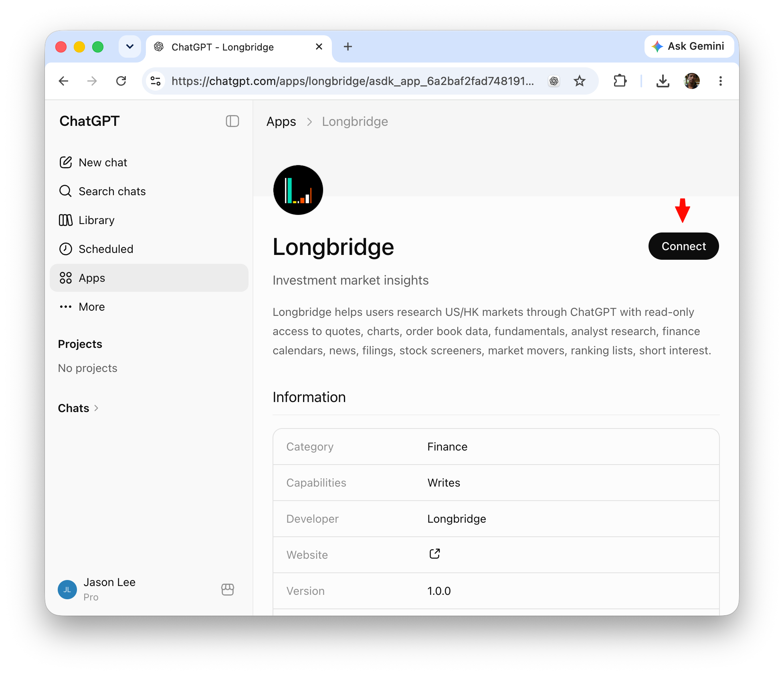
Task: Open the Chrome three-dot menu
Action: click(x=721, y=81)
